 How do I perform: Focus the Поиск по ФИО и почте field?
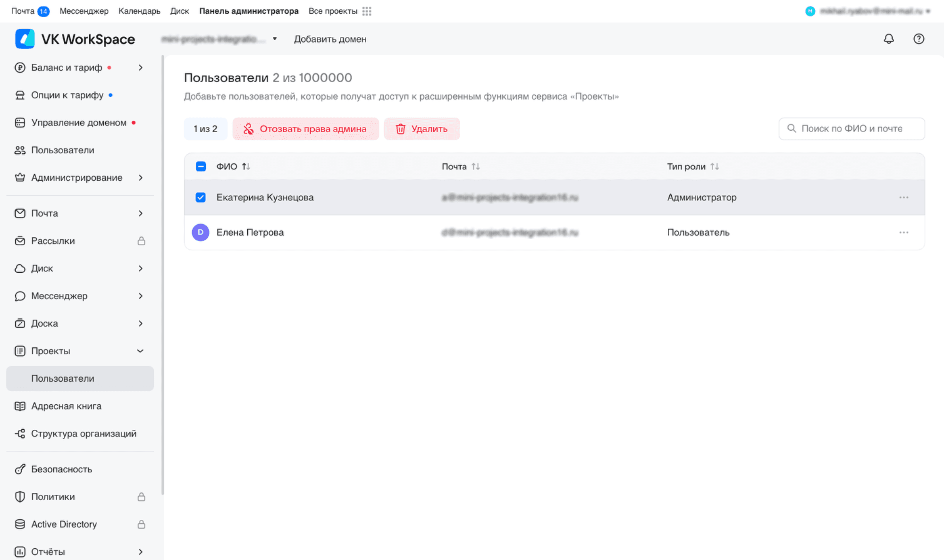(x=851, y=129)
